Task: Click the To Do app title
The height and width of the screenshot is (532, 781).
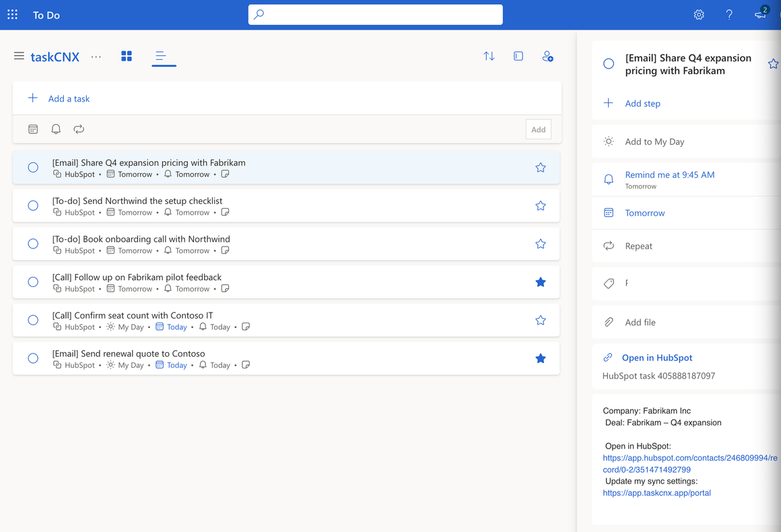Action: click(x=46, y=15)
